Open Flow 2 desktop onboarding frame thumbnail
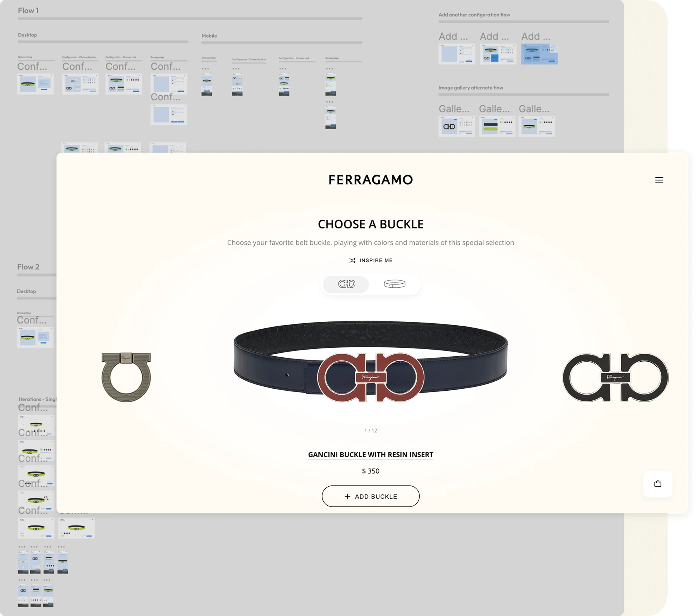The width and height of the screenshot is (697, 616). pos(35,337)
